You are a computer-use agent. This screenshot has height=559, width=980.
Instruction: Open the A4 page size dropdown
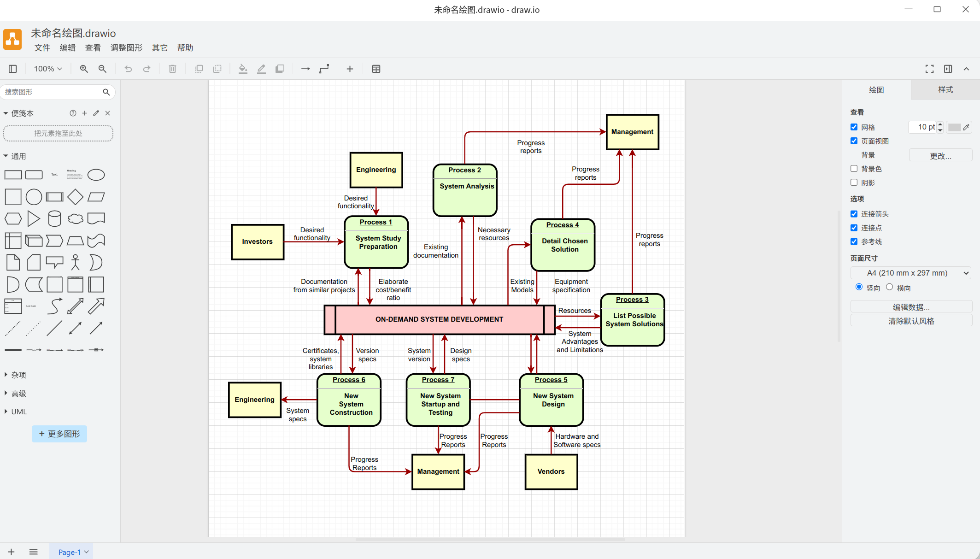point(911,273)
